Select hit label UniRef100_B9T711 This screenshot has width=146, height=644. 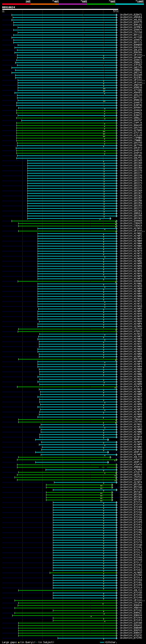(131, 98)
